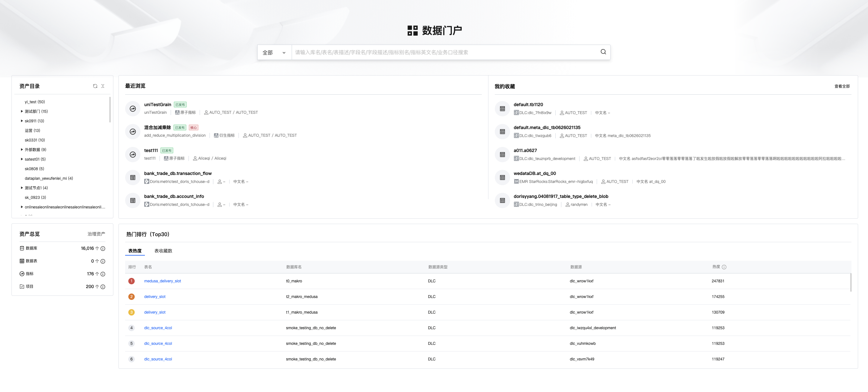This screenshot has height=392, width=868.
Task: Open 治理资产 link in 资产总览
Action: pos(96,234)
